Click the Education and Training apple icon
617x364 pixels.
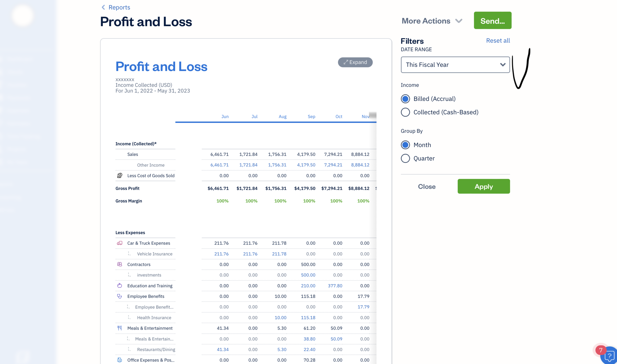(x=120, y=286)
